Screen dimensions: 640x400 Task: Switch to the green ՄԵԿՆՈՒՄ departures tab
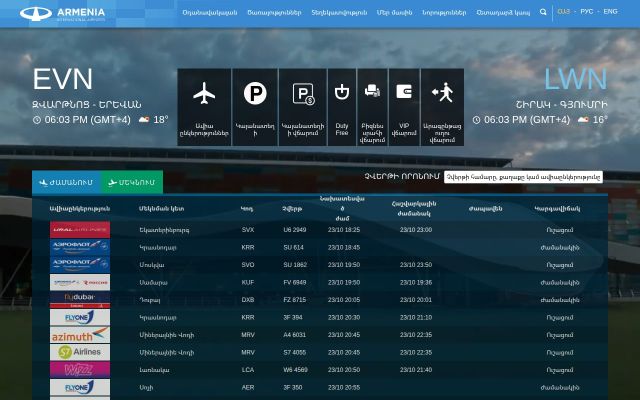tap(132, 182)
